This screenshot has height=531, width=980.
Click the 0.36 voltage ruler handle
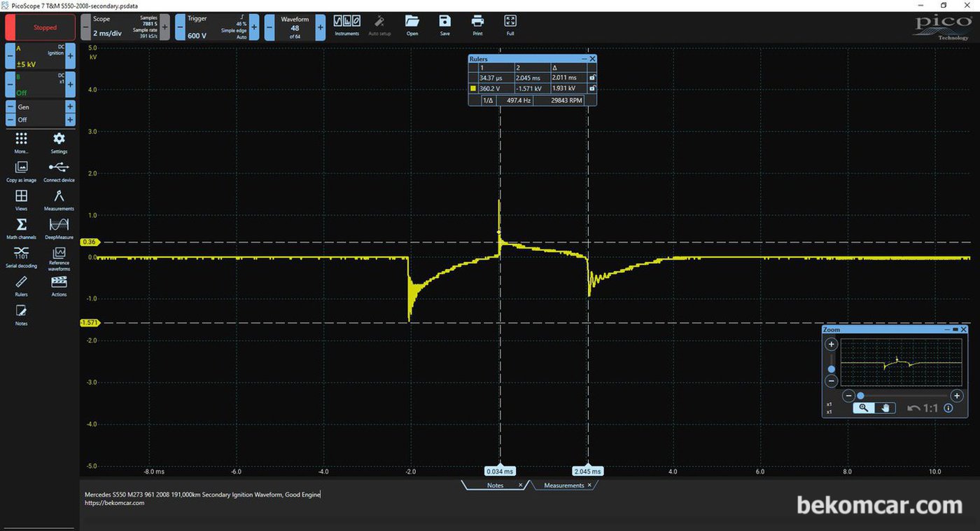pos(90,242)
